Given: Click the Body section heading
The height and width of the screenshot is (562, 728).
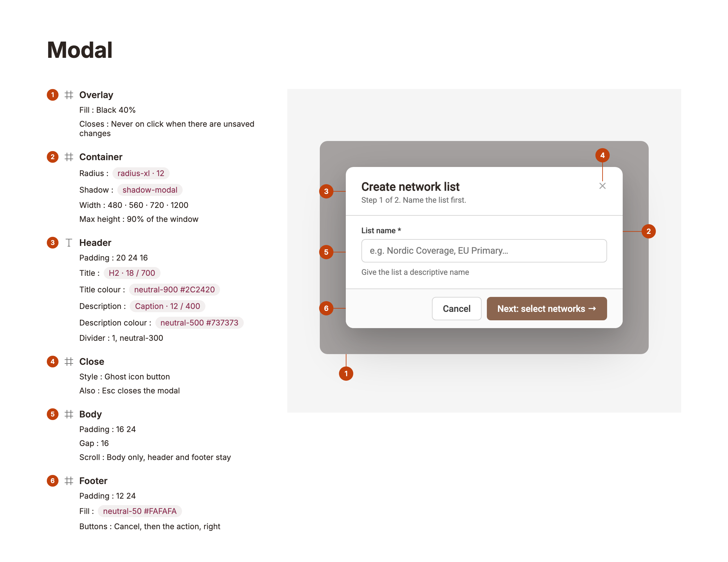Looking at the screenshot, I should tap(90, 414).
